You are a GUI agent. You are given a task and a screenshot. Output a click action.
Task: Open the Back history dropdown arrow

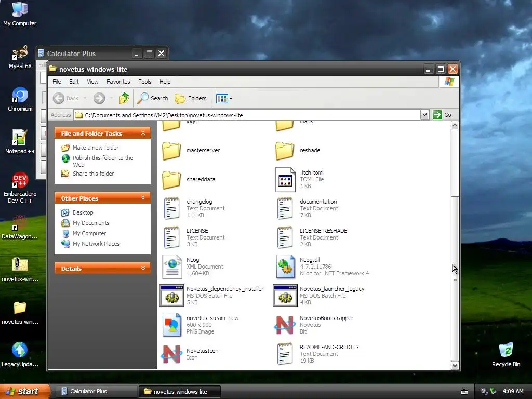pos(85,98)
